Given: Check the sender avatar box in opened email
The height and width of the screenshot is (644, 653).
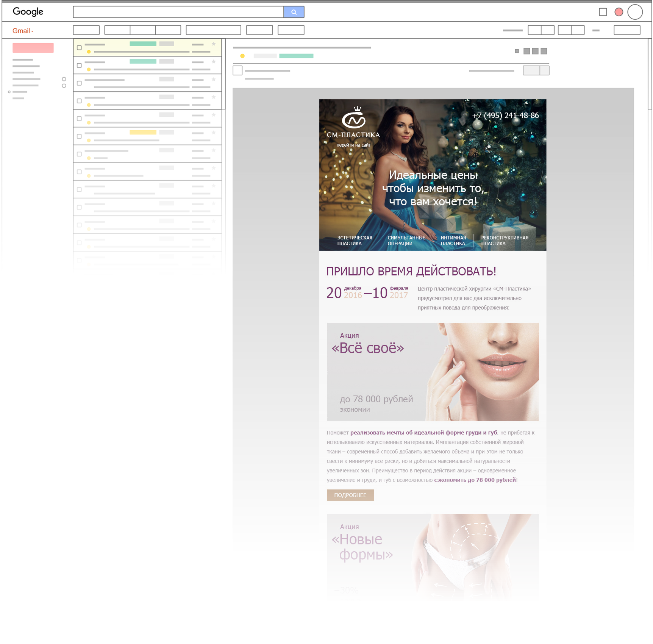Looking at the screenshot, I should [x=237, y=70].
